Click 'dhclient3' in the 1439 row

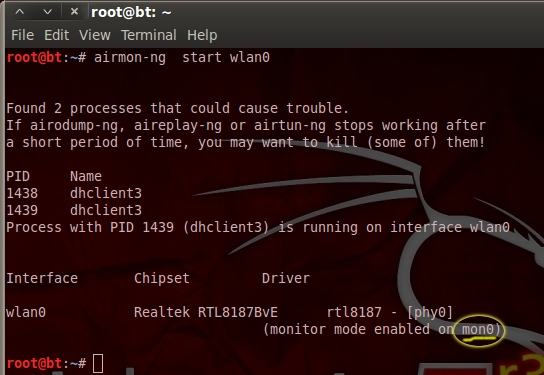click(106, 210)
